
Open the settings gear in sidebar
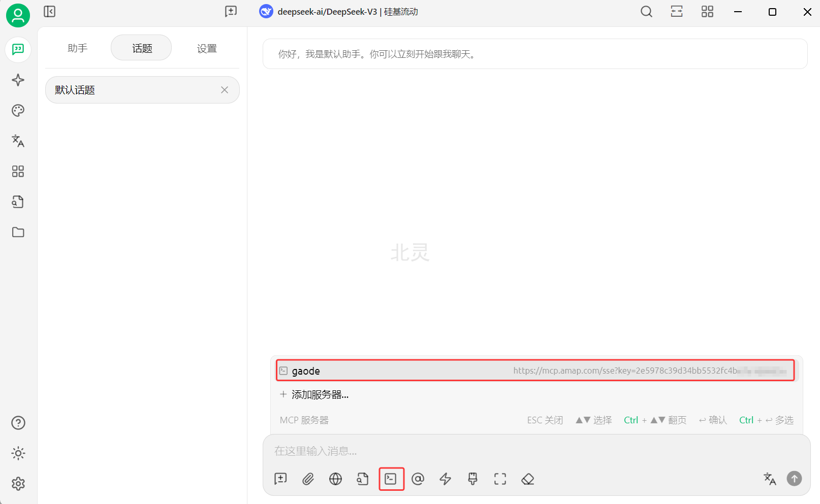click(x=18, y=484)
